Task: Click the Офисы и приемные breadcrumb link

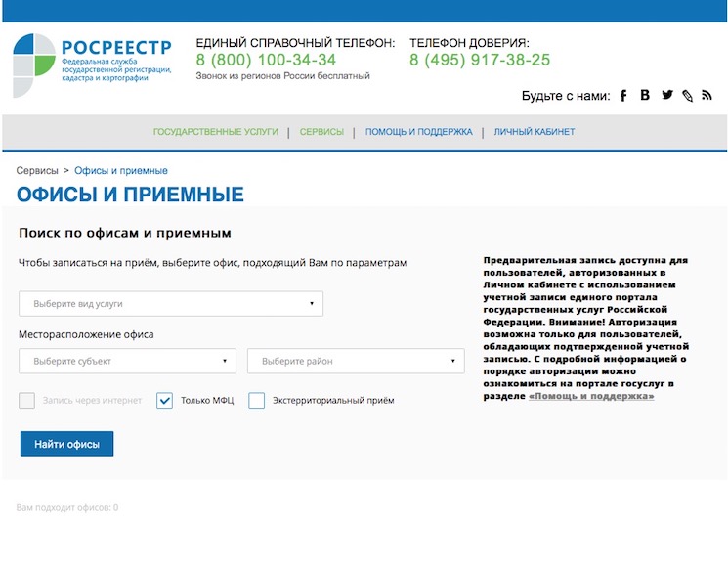Action: [121, 170]
